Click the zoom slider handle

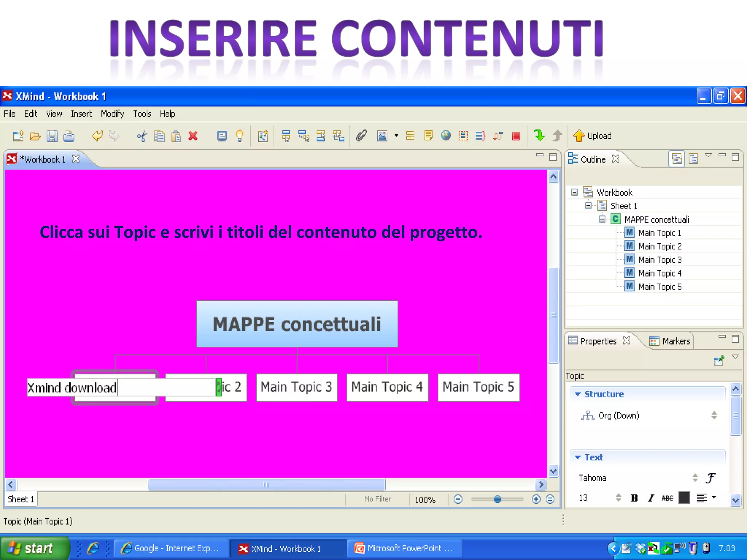coord(497,499)
